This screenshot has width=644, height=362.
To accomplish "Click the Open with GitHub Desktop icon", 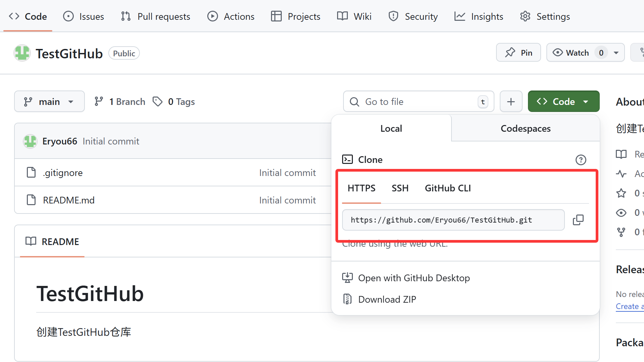I will click(x=347, y=278).
